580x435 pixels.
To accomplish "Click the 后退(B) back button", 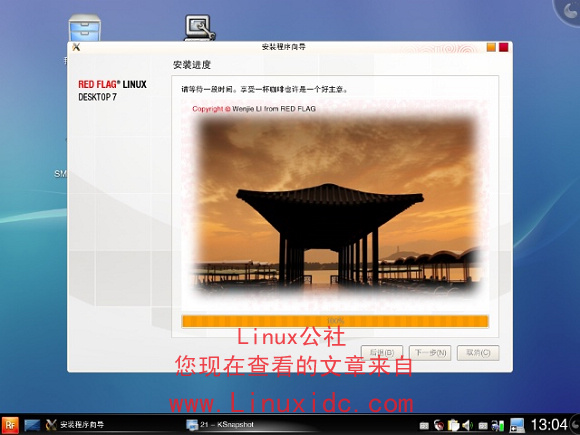I will (x=382, y=353).
